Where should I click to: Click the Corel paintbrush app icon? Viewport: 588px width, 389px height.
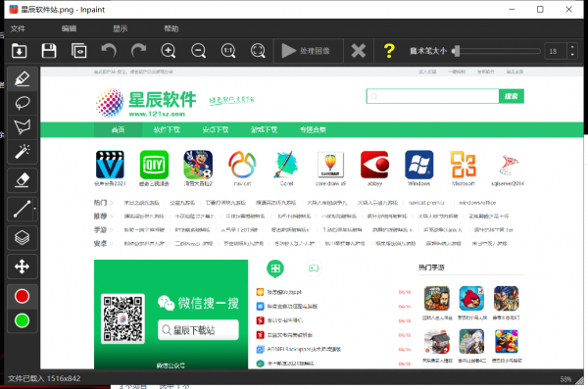pos(286,165)
